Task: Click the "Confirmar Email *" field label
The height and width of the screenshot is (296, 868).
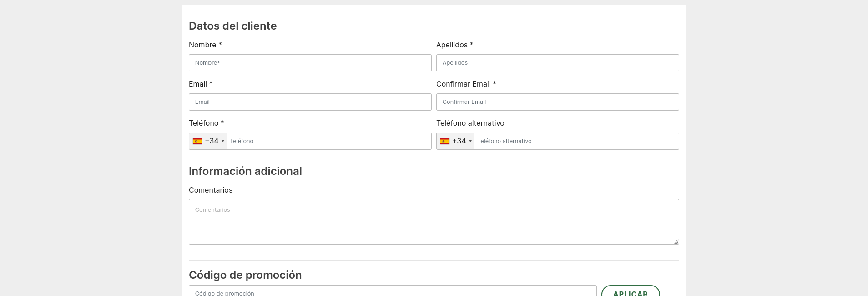Action: click(x=466, y=84)
